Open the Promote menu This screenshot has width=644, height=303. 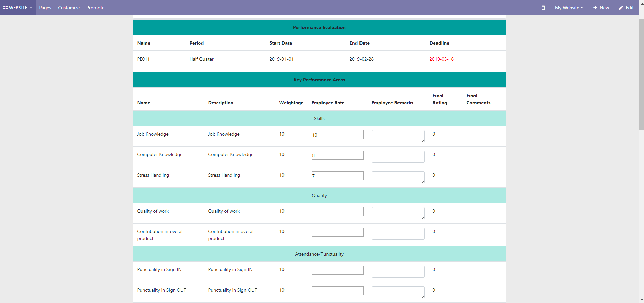tap(95, 8)
